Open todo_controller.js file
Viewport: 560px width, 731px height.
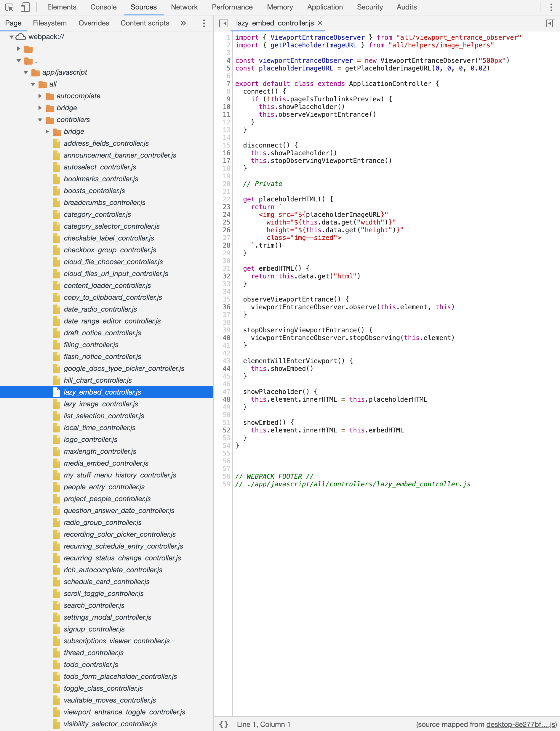[91, 665]
